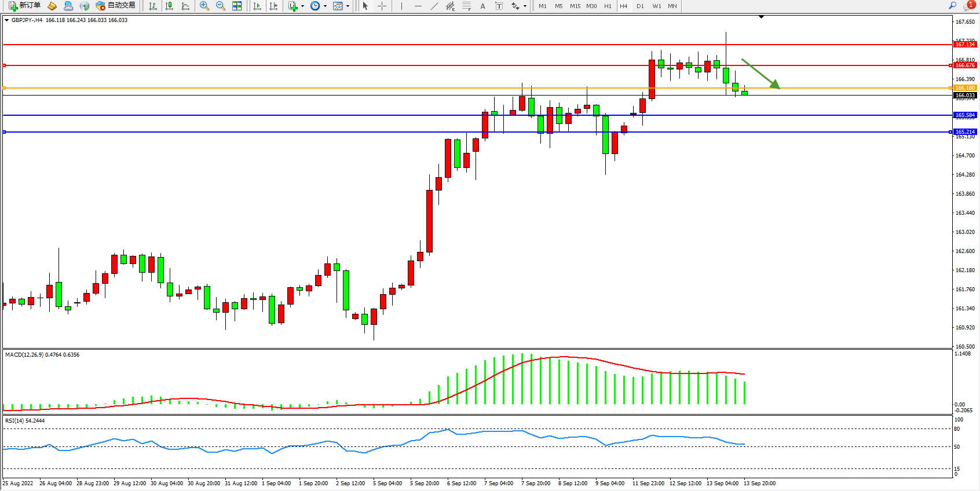
Task: Zoom out on the chart
Action: click(x=221, y=6)
